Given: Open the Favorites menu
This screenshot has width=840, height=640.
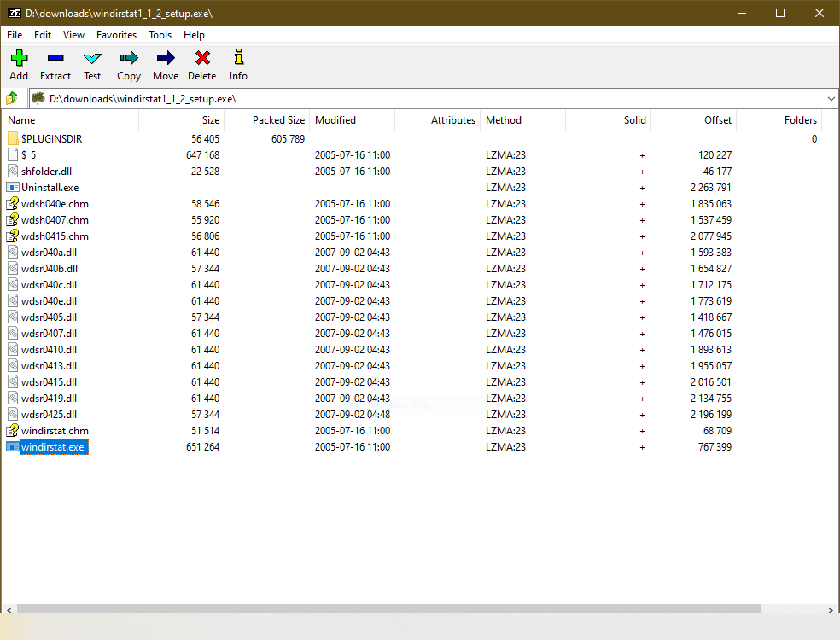Looking at the screenshot, I should tap(116, 35).
